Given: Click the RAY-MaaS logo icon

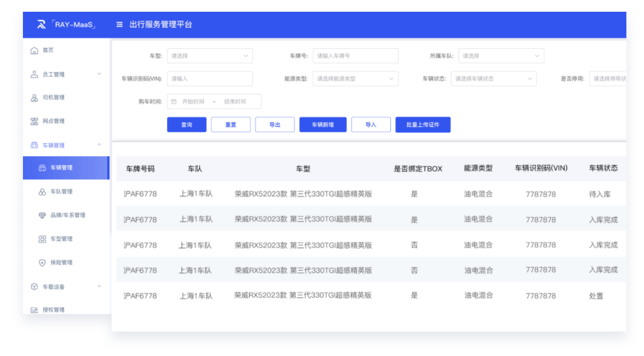Looking at the screenshot, I should (x=41, y=25).
